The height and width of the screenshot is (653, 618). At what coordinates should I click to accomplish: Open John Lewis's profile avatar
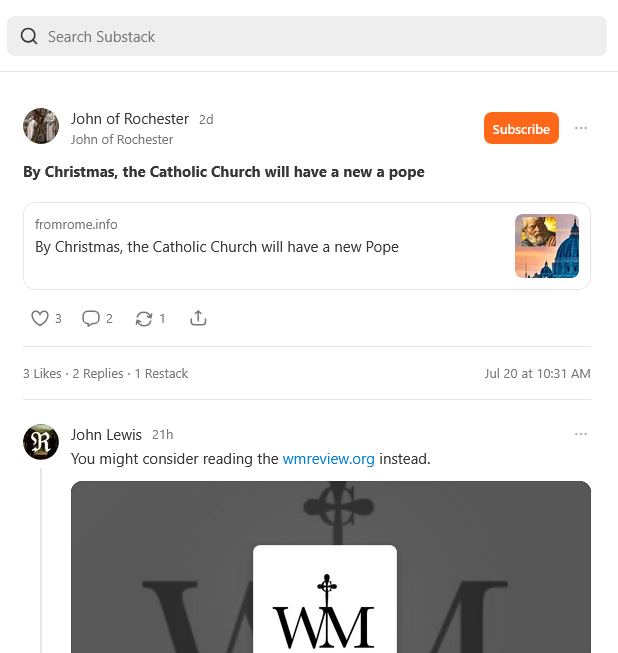(41, 441)
